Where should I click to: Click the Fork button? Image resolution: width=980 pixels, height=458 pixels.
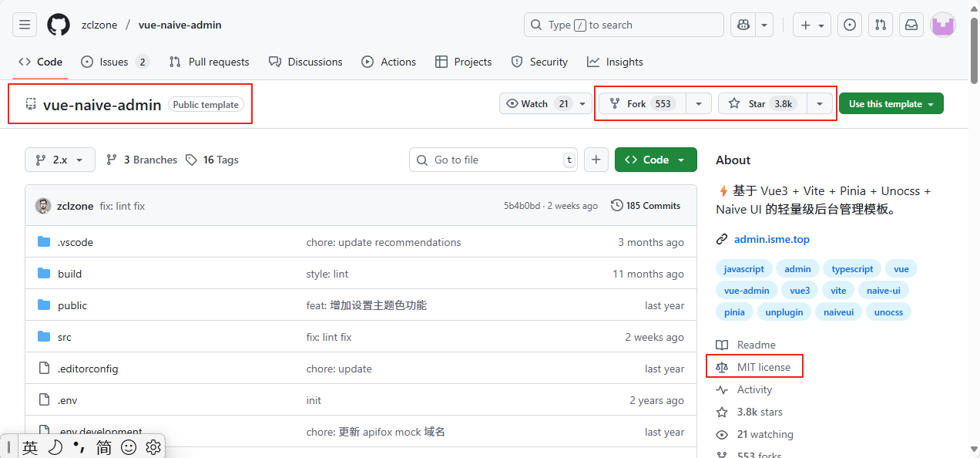(643, 103)
